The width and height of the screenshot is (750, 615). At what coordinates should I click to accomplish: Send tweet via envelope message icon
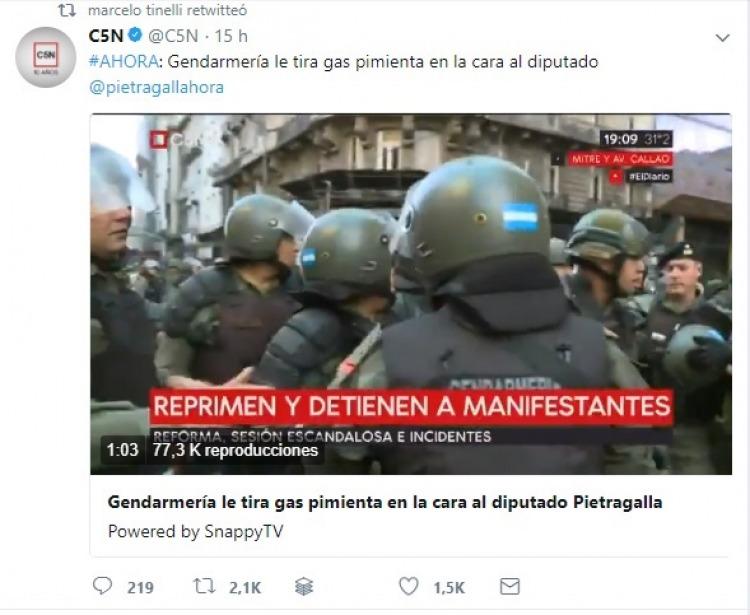click(510, 586)
